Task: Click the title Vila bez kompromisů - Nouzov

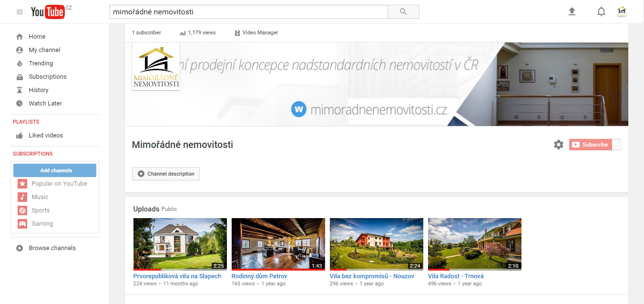Action: coord(372,276)
